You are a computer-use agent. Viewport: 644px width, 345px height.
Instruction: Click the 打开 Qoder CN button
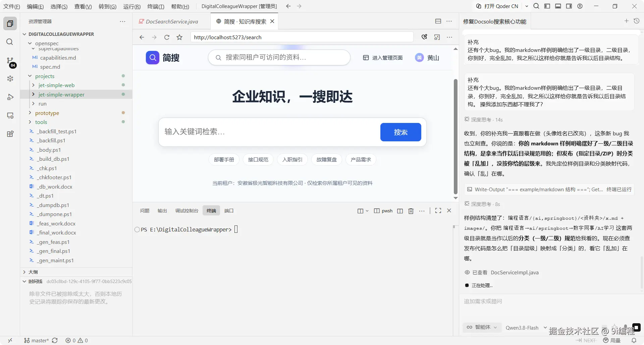tap(497, 6)
